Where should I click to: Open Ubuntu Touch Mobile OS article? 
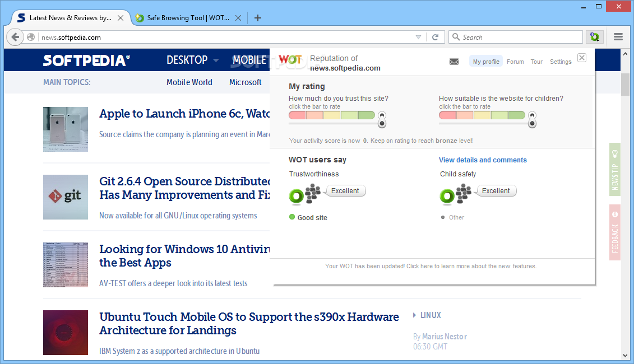tap(249, 324)
